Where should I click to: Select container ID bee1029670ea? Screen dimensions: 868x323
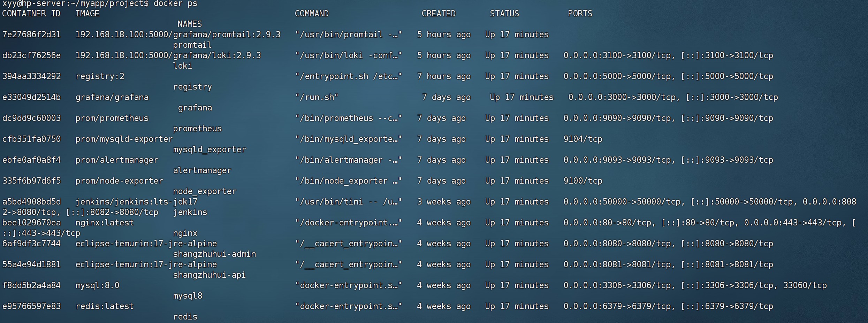click(x=31, y=223)
